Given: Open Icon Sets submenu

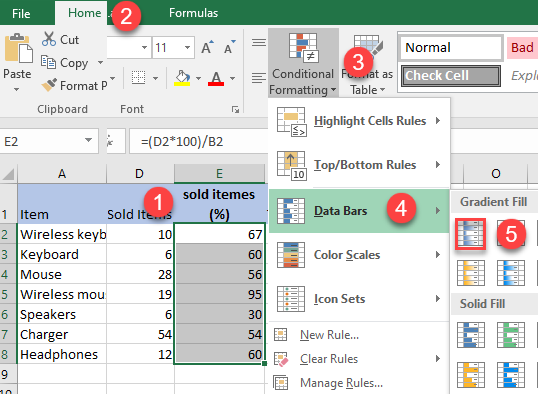Looking at the screenshot, I should tap(359, 299).
